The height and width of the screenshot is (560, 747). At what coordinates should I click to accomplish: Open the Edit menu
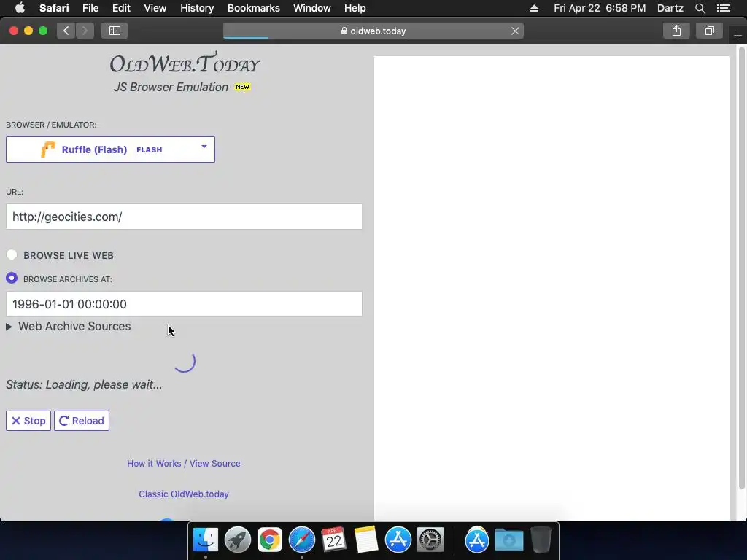(121, 8)
